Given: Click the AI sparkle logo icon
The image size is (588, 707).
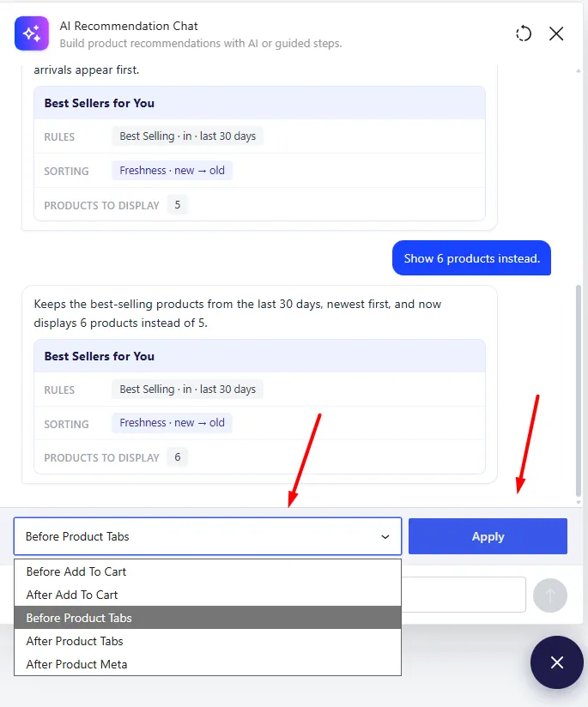Looking at the screenshot, I should click(x=32, y=33).
